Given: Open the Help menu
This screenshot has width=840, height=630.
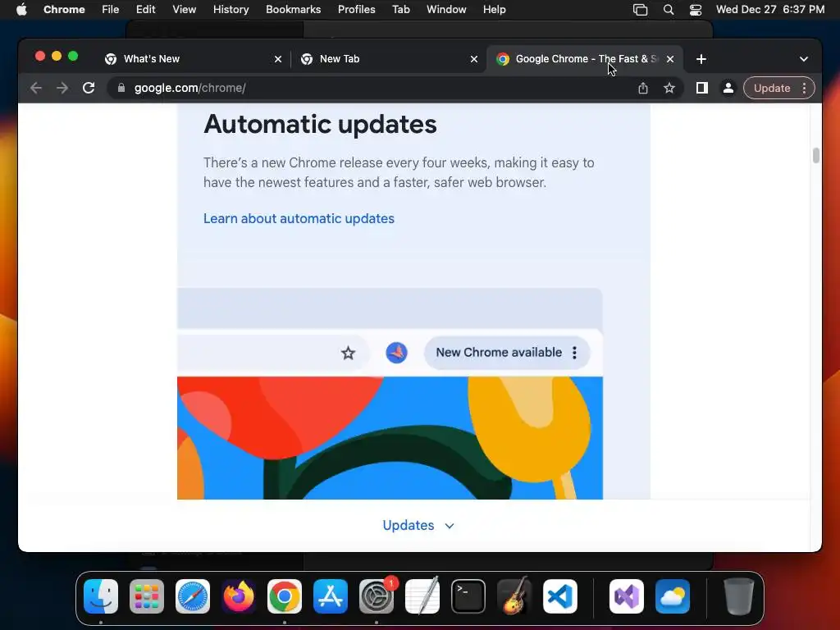Looking at the screenshot, I should 494,9.
